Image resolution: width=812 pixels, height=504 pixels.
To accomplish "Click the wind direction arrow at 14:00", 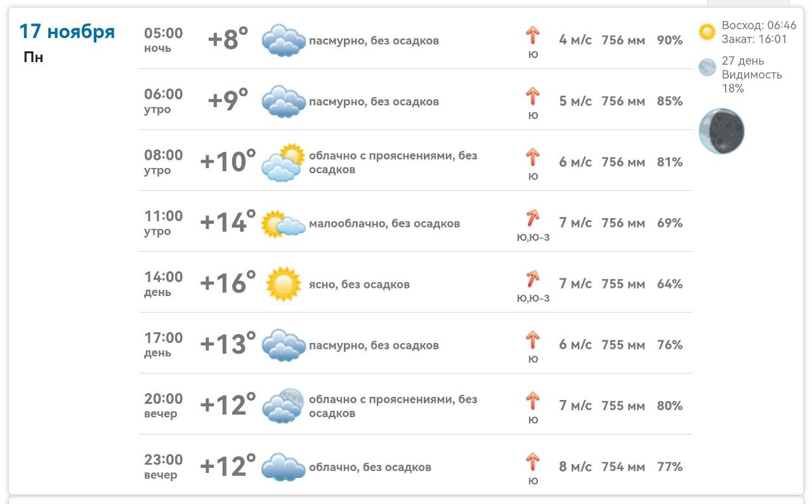I will [532, 279].
